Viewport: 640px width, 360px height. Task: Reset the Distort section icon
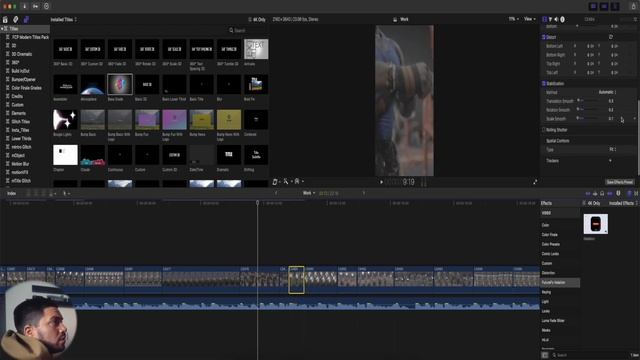(x=611, y=37)
